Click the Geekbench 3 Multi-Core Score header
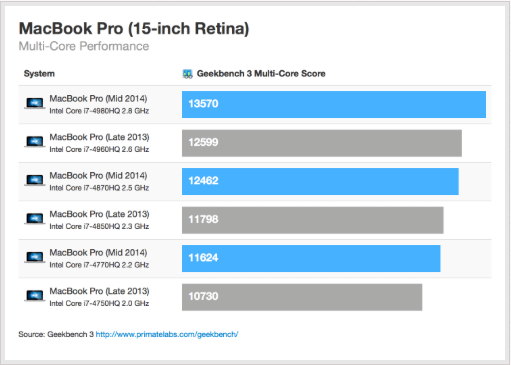 point(261,74)
